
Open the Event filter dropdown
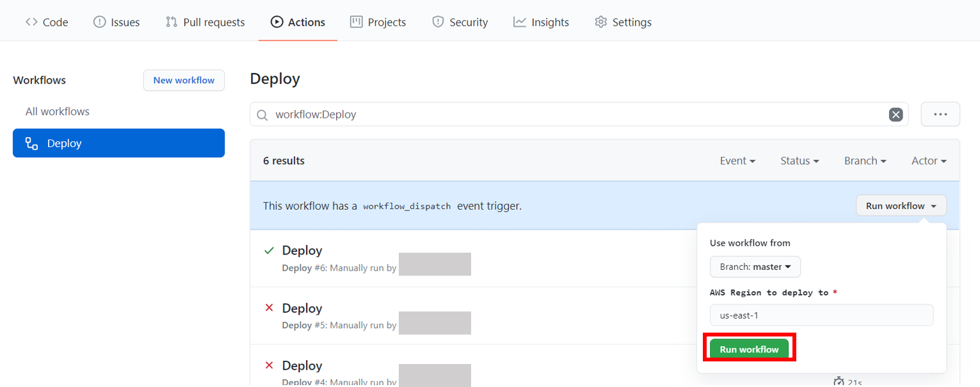tap(737, 161)
